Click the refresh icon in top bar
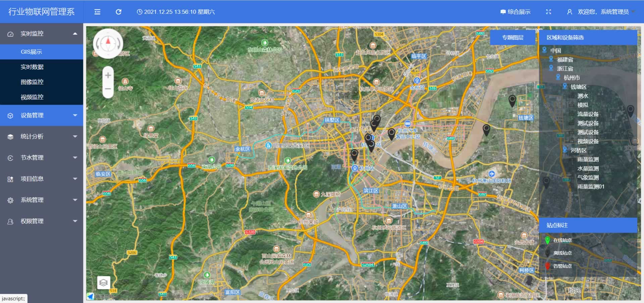 tap(118, 12)
